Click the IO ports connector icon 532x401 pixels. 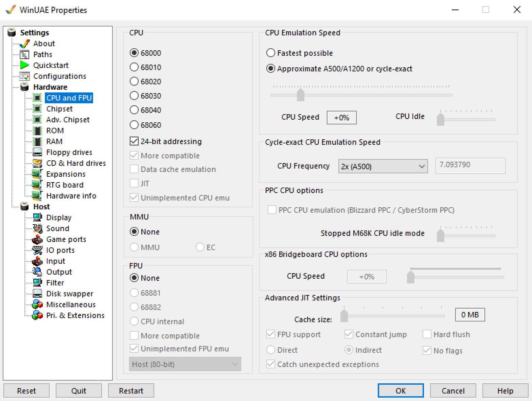pos(37,250)
